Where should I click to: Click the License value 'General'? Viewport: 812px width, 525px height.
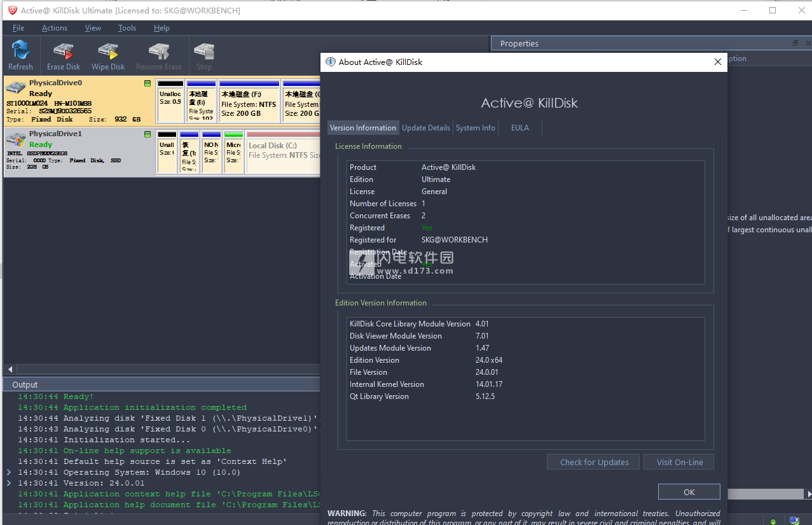tap(434, 192)
